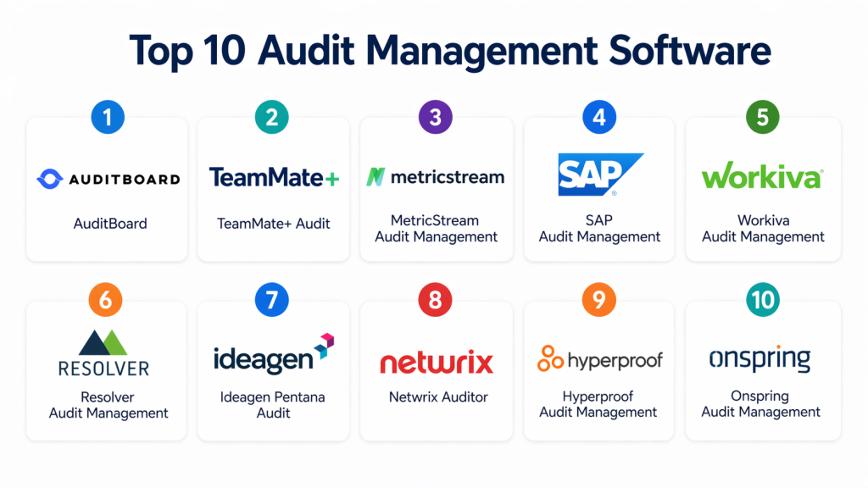Select the teal number 10 badge
868x488 pixels.
click(x=762, y=299)
